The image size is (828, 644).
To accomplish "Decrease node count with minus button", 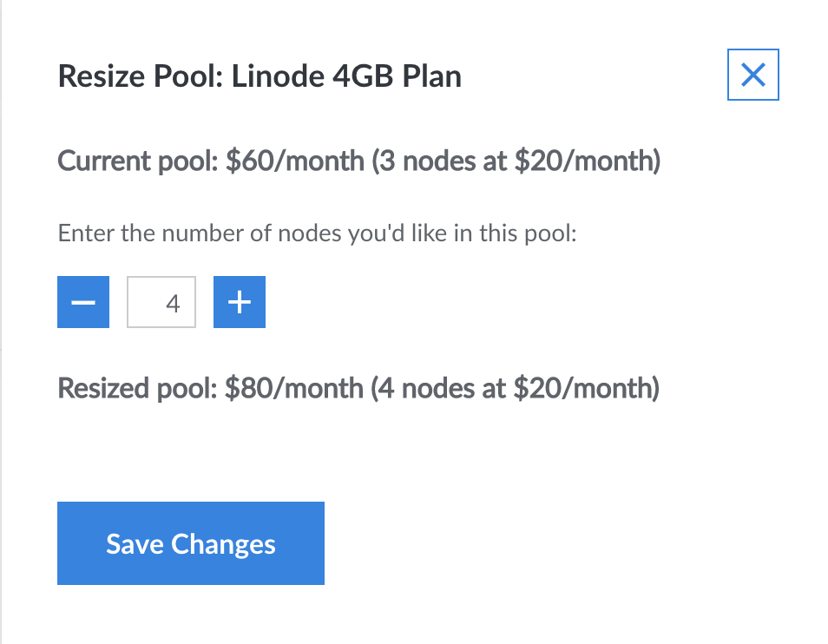I will point(83,302).
